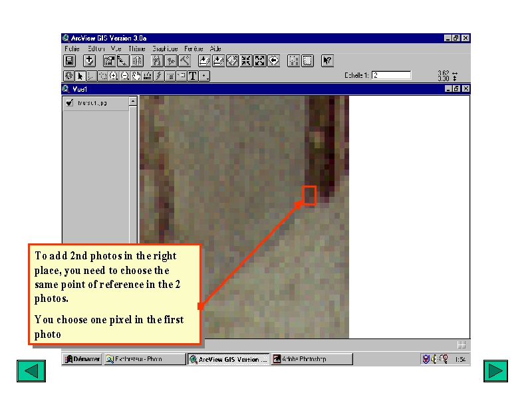Select the jpg theme name in legend
The height and width of the screenshot is (399, 532).
(92, 103)
